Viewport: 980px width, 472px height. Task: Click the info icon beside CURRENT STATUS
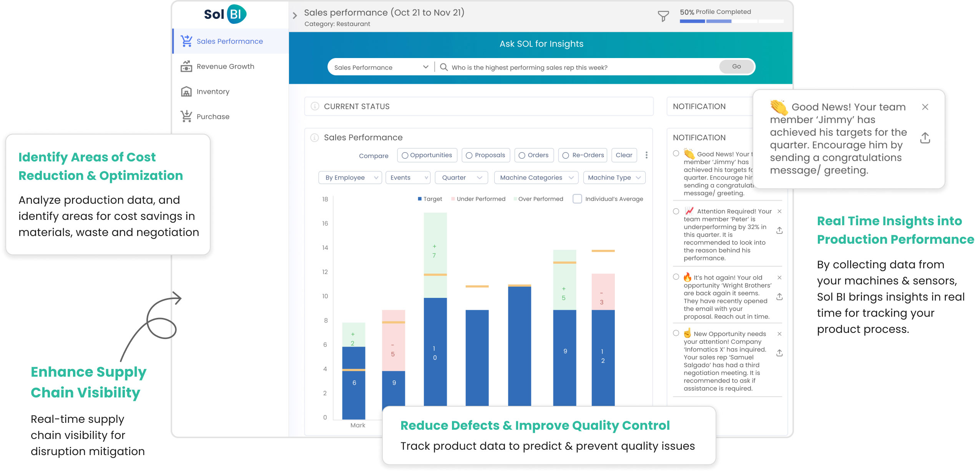[x=315, y=106]
